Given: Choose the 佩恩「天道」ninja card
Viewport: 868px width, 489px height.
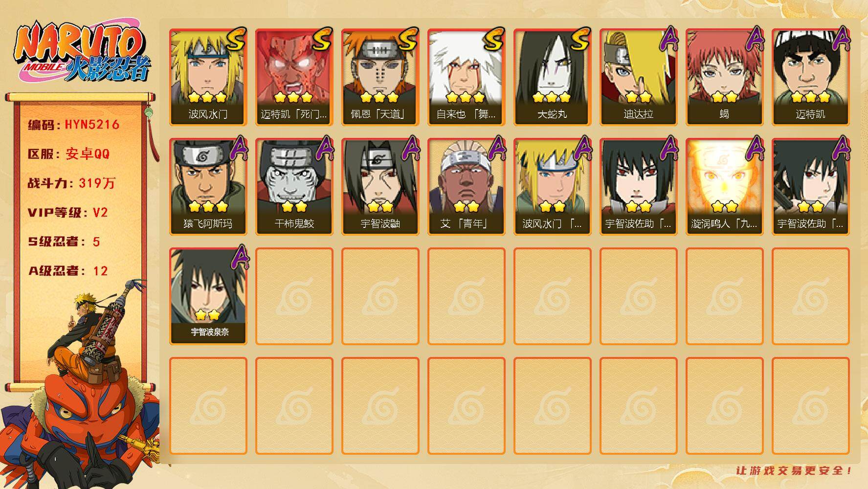Looking at the screenshot, I should tap(380, 77).
